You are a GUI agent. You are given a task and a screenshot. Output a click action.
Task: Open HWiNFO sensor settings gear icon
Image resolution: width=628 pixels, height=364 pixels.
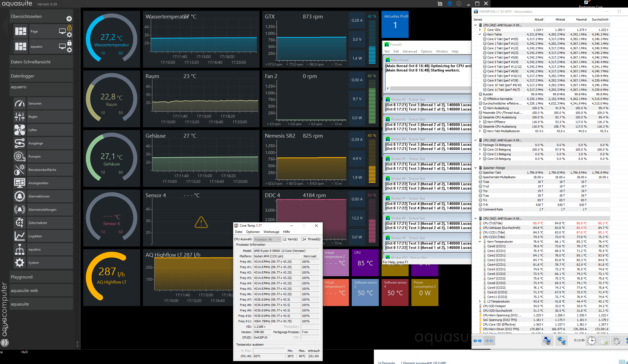tap(616, 340)
